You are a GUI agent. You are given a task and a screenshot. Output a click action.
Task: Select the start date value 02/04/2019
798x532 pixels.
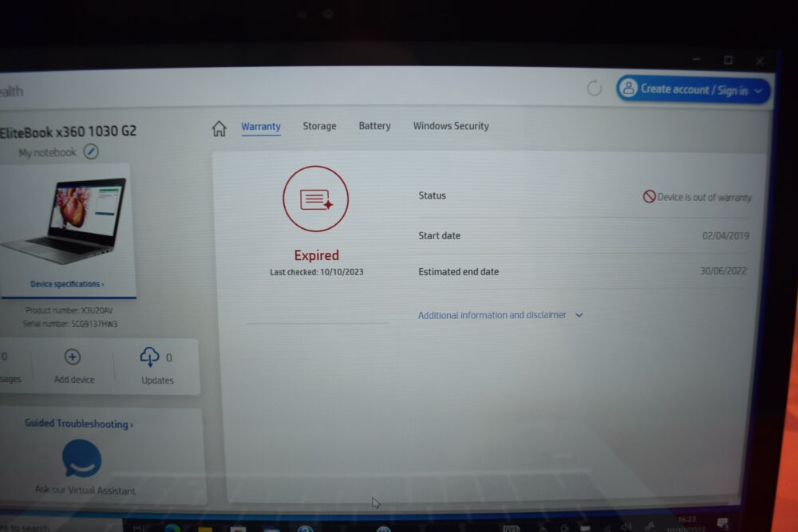(725, 235)
